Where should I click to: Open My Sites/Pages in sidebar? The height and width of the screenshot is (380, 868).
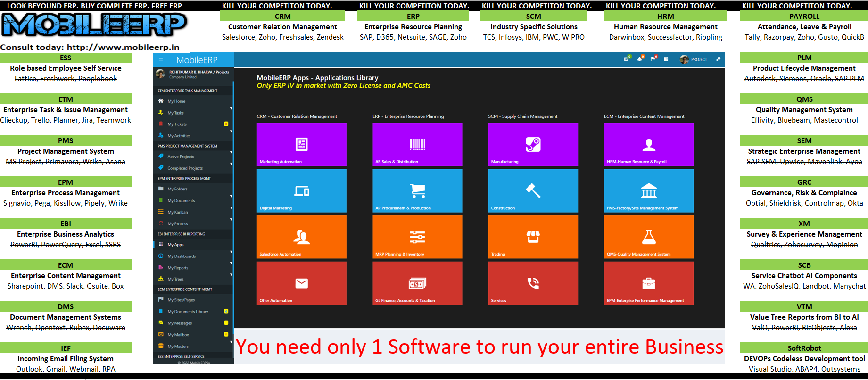click(193, 300)
